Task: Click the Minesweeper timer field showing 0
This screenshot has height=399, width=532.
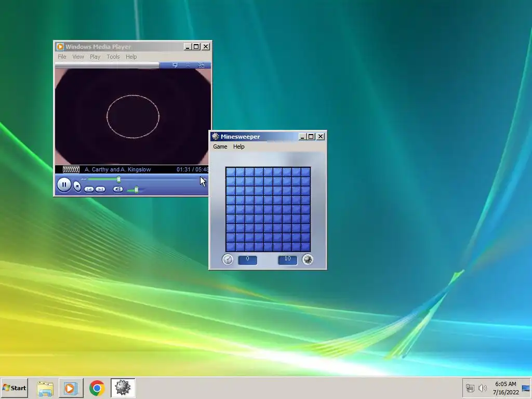Action: (248, 260)
